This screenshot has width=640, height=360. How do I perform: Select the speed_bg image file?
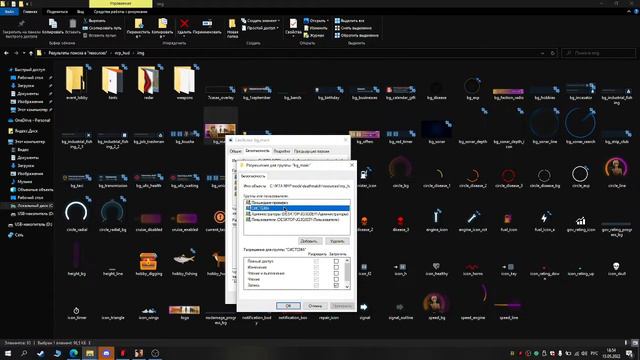[x=436, y=303]
